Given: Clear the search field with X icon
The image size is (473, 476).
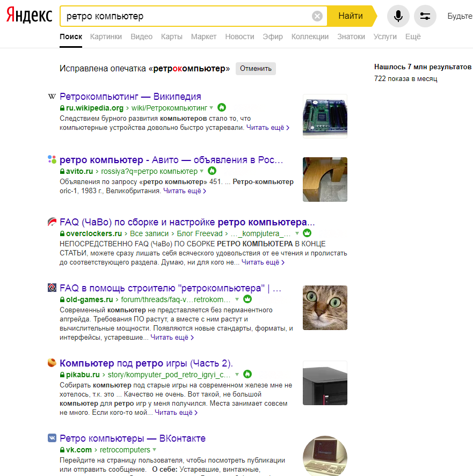Looking at the screenshot, I should point(317,16).
